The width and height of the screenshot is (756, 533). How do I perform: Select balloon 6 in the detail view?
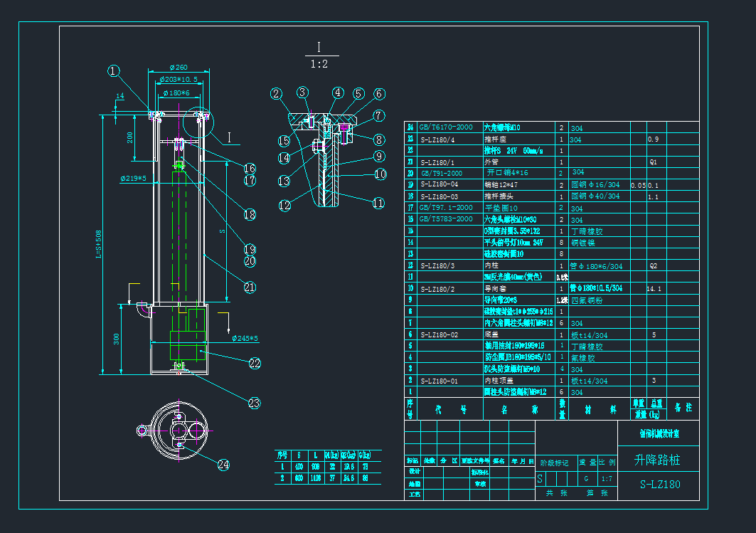tap(379, 94)
